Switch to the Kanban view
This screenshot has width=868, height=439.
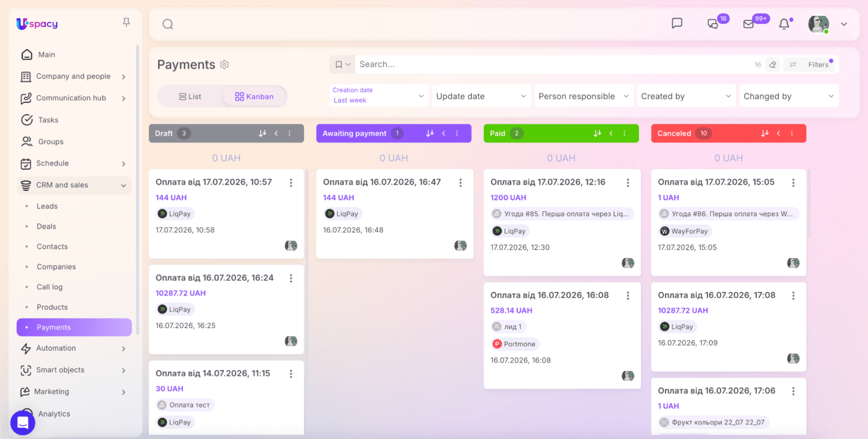[x=254, y=96]
